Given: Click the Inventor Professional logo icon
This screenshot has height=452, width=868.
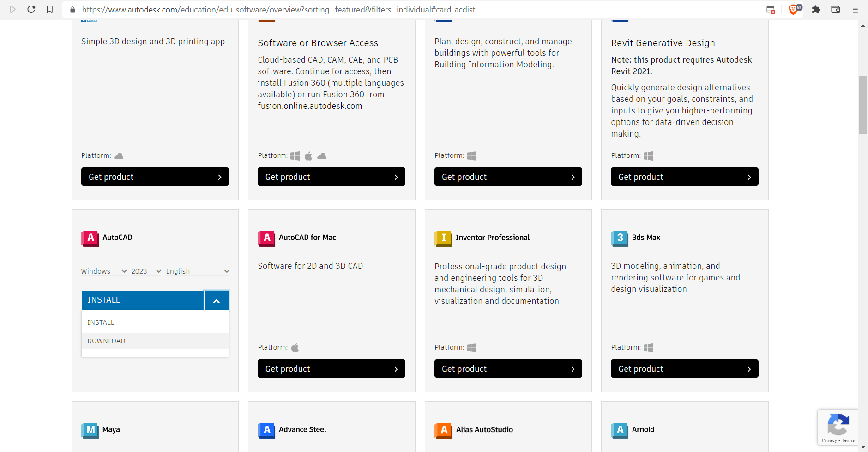Looking at the screenshot, I should click(443, 238).
